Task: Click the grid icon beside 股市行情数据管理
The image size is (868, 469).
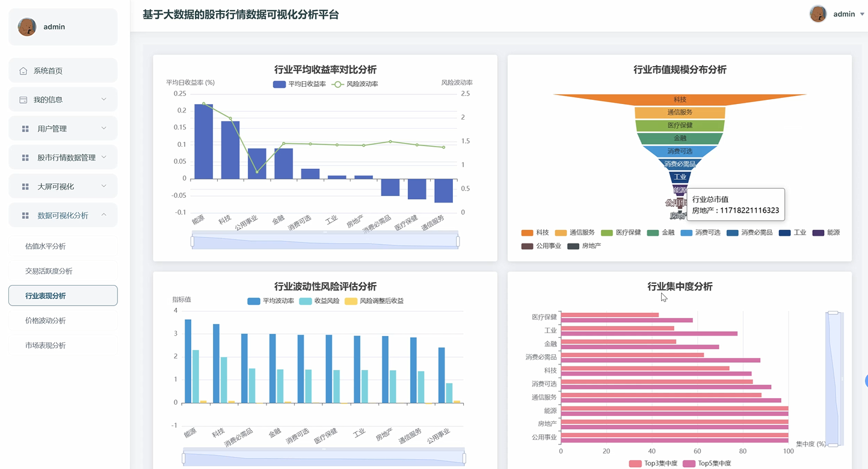Action: click(25, 158)
